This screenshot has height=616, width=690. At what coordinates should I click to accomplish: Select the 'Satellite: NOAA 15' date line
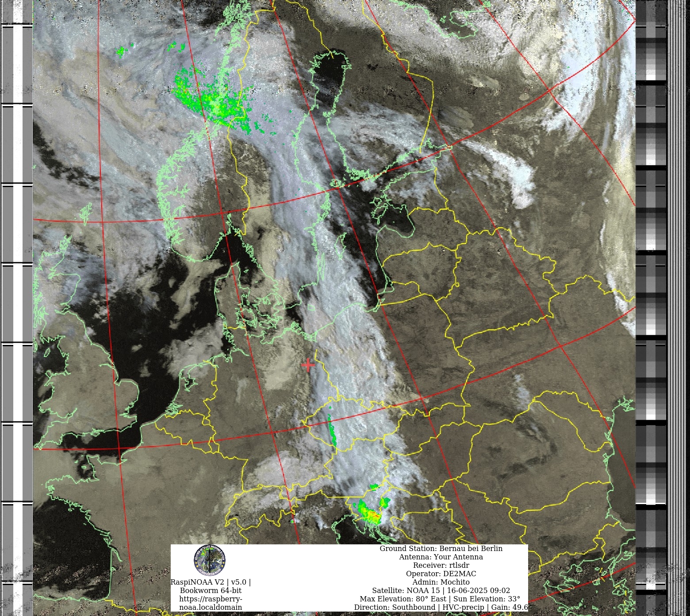pyautogui.click(x=441, y=590)
